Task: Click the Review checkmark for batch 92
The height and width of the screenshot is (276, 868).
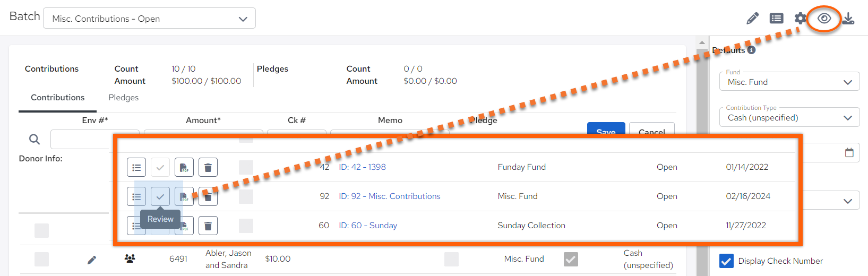Action: click(x=160, y=196)
